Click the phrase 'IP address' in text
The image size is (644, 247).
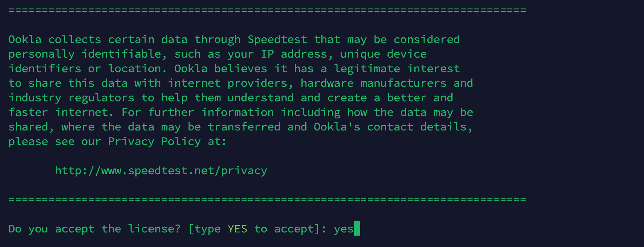point(294,54)
